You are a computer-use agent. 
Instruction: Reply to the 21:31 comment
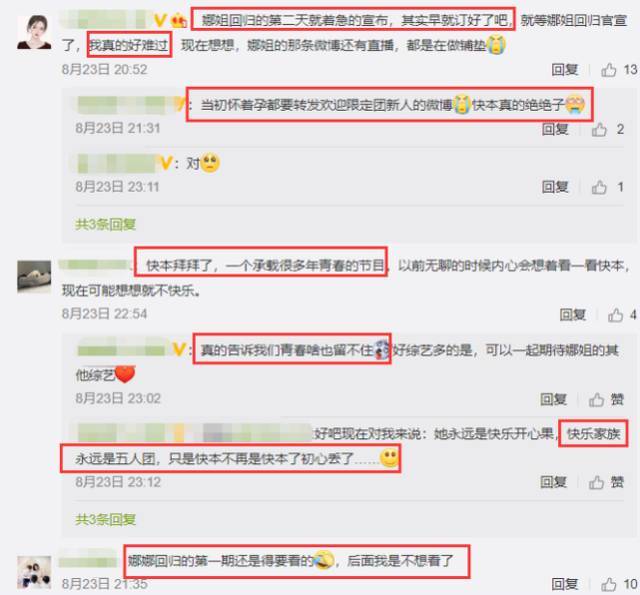(x=555, y=129)
